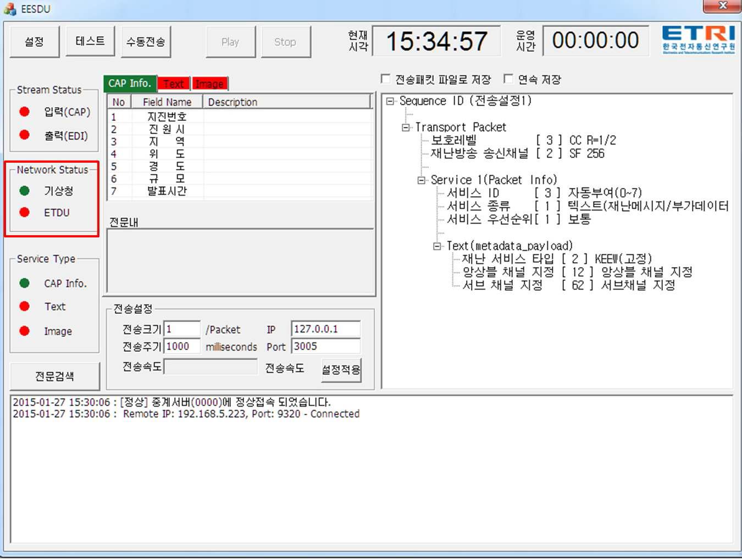The height and width of the screenshot is (560, 742).
Task: Apply settings with 설정적용 button
Action: 341,369
